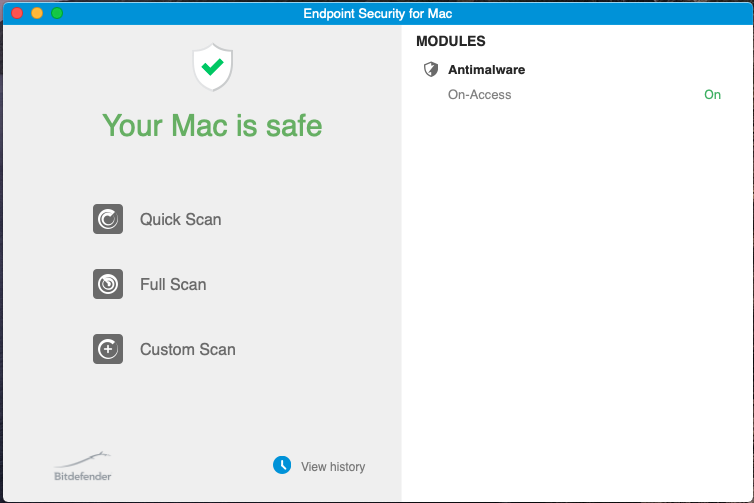Maximize the window with green button
Viewport: 754px width, 503px height.
(57, 13)
